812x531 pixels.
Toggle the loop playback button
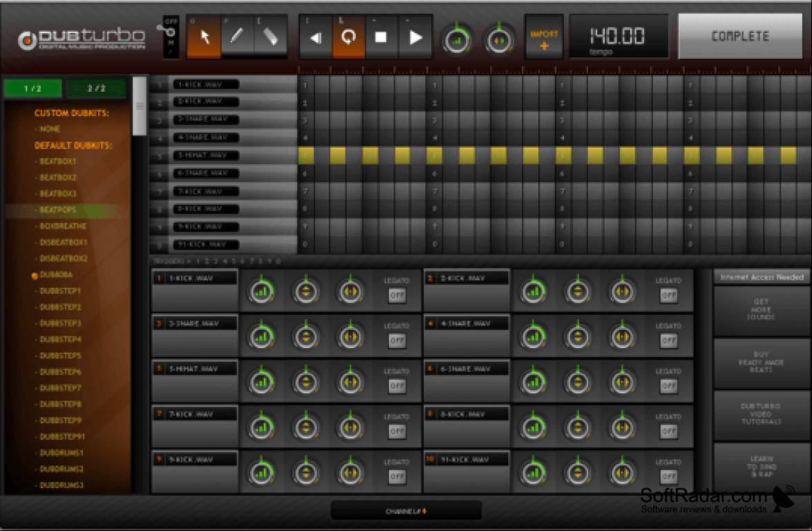point(348,37)
